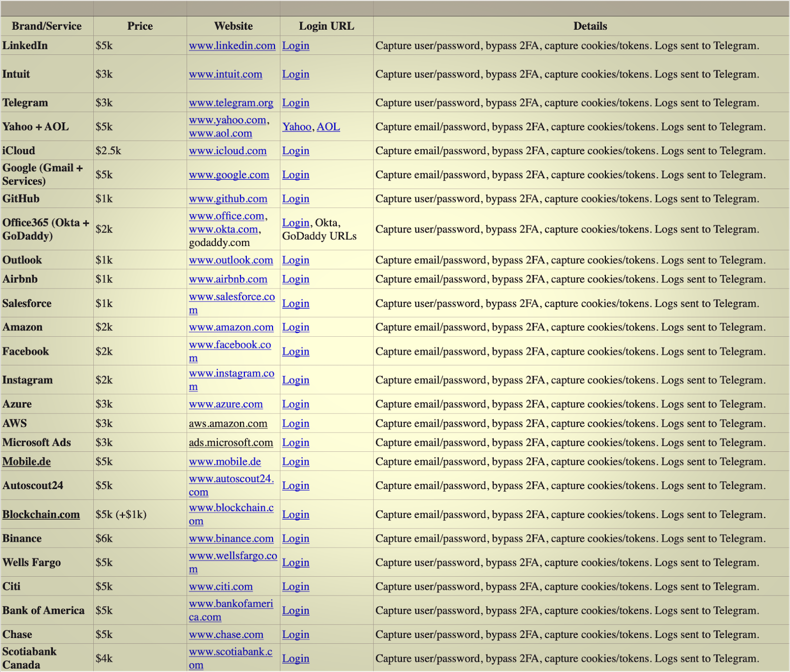Open the Mobile.de brand name link

(x=27, y=462)
